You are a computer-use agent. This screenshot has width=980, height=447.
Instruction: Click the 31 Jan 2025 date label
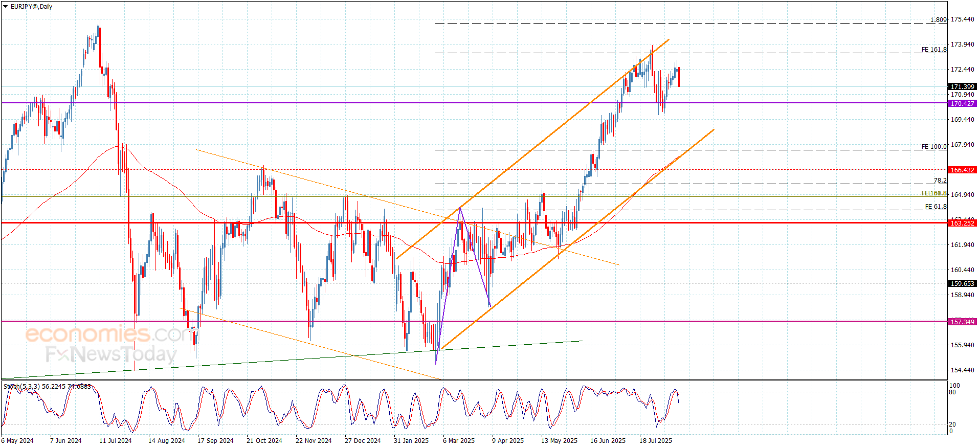pyautogui.click(x=411, y=441)
